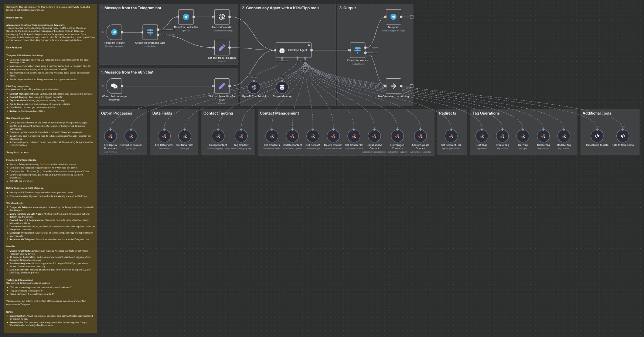Click '1. Message from the Telegram bot' heading

[131, 8]
